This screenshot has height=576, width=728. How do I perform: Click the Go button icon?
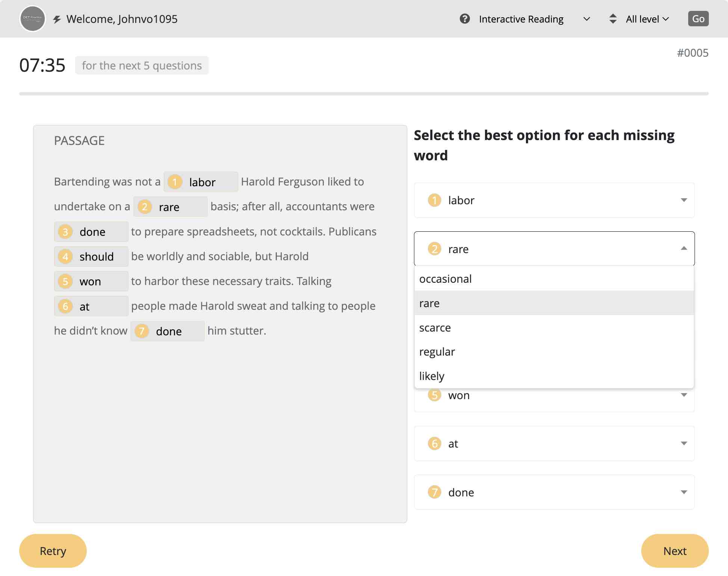coord(698,18)
